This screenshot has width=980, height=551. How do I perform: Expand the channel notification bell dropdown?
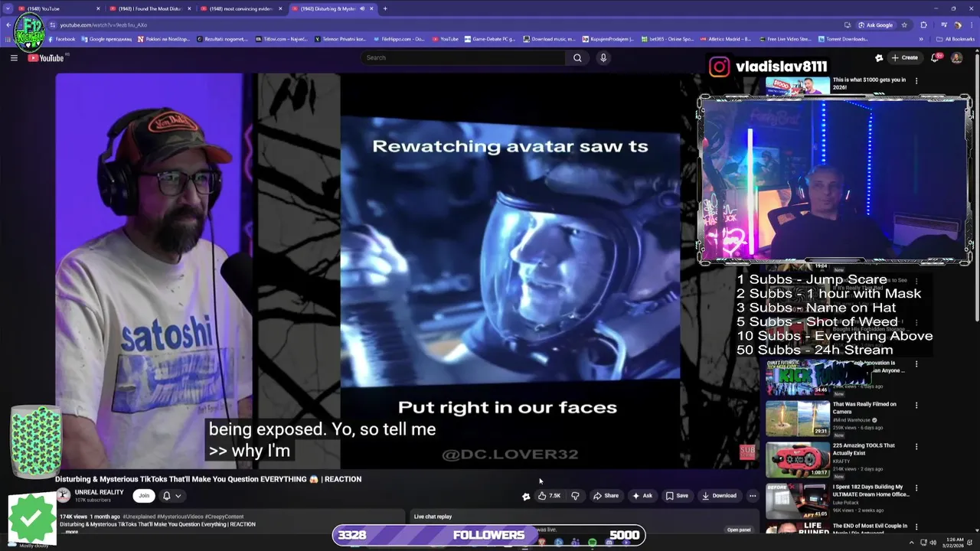point(171,495)
